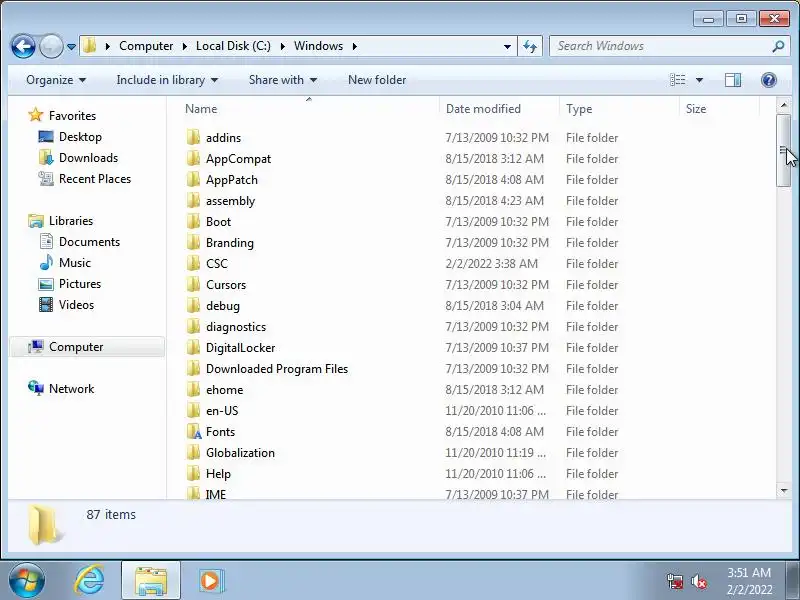This screenshot has width=800, height=600.
Task: Click the IME folder name
Action: [x=216, y=494]
